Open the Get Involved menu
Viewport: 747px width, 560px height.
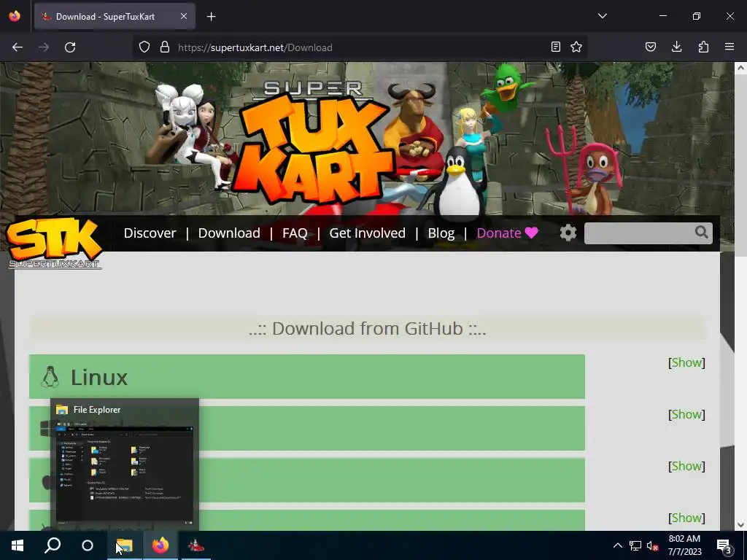click(x=368, y=233)
